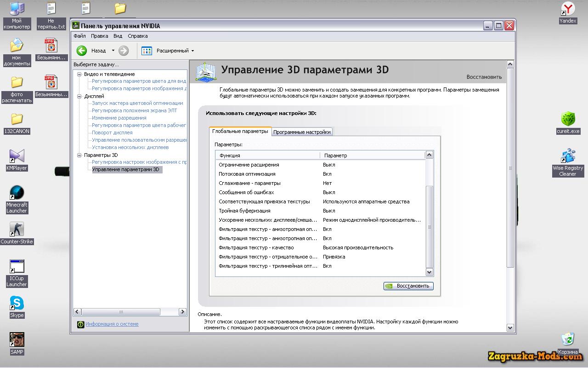Select the Фильтрация текстур - качество row
The height and width of the screenshot is (368, 588).
(321, 247)
